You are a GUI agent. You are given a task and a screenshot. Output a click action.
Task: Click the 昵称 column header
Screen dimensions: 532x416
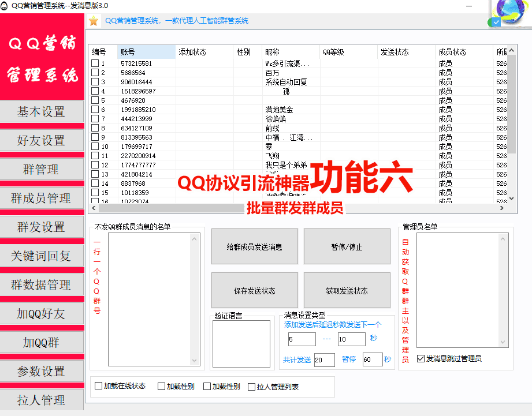[291, 52]
